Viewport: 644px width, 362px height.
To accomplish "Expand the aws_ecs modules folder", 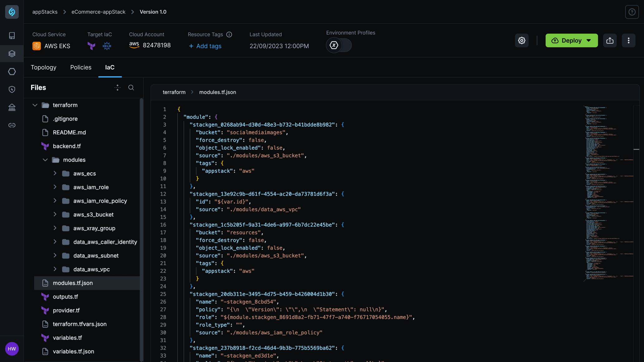I will coord(54,173).
